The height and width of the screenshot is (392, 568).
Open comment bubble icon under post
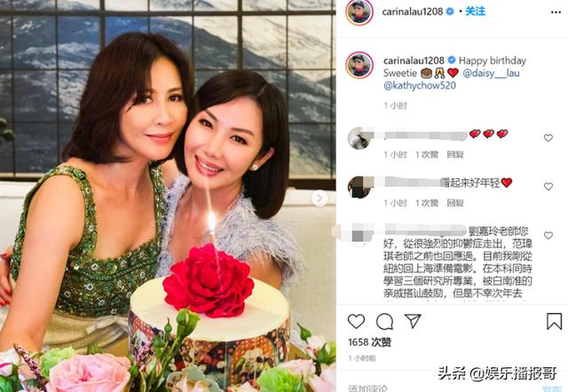384,321
